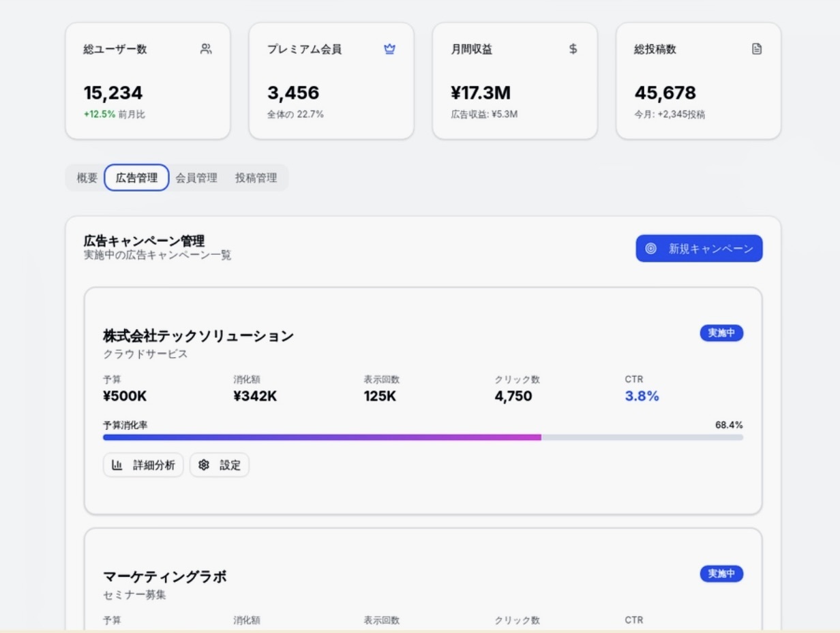
Task: Select the 広告管理 tab
Action: pyautogui.click(x=136, y=178)
